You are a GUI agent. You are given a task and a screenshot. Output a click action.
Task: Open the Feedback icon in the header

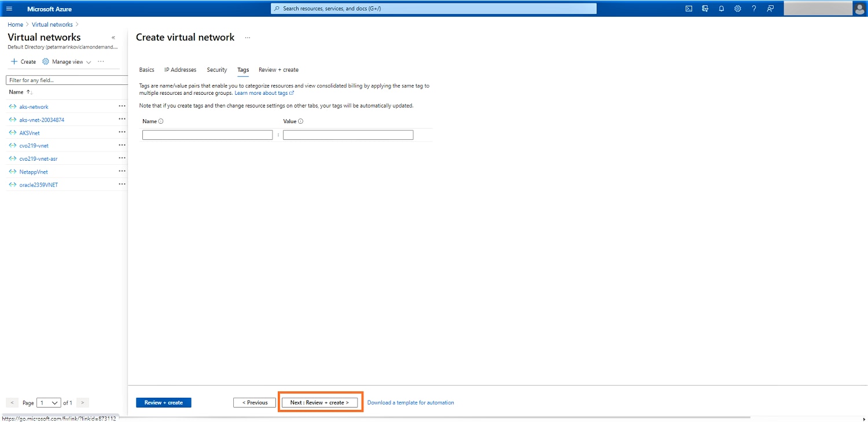click(x=770, y=9)
